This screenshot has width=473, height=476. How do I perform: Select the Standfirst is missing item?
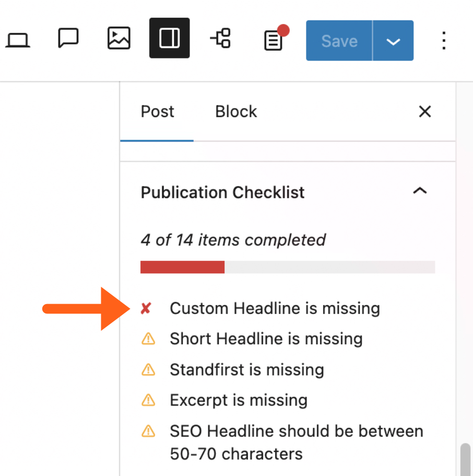[246, 370]
